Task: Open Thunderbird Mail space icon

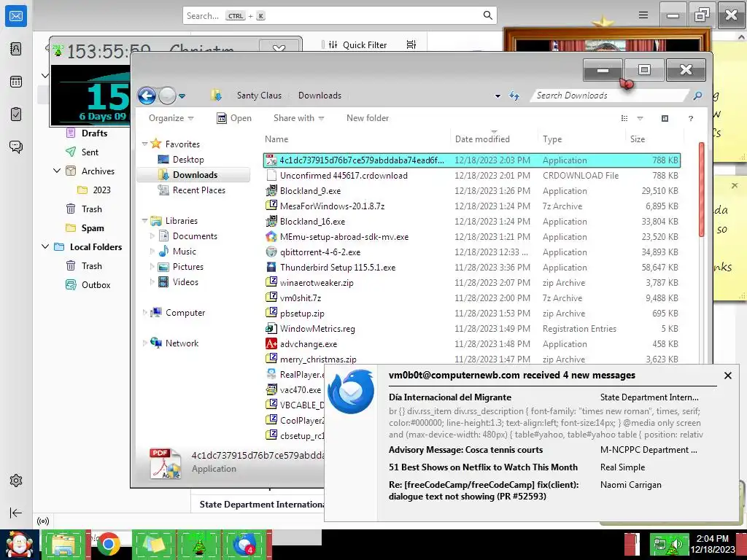Action: click(16, 16)
